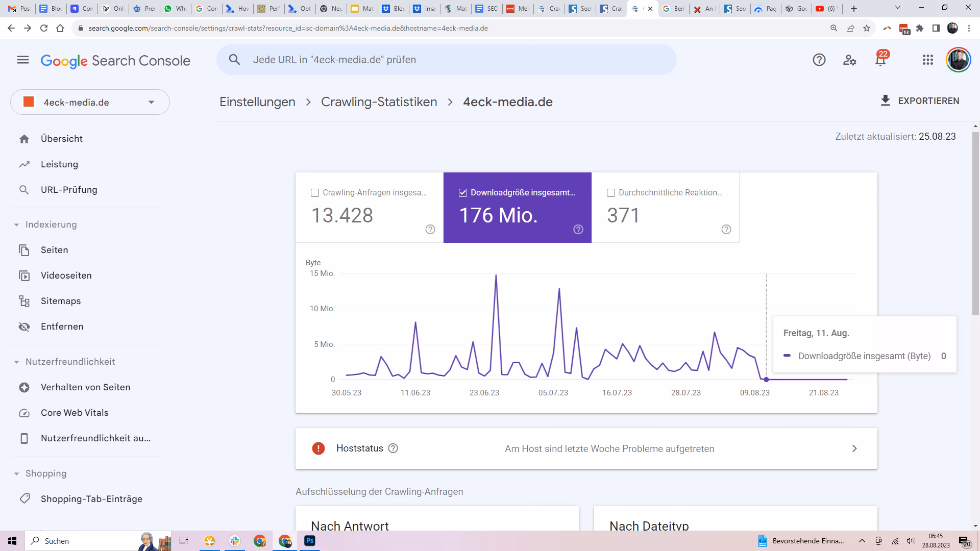Click the page vertical scrollbar thumb

(x=975, y=224)
